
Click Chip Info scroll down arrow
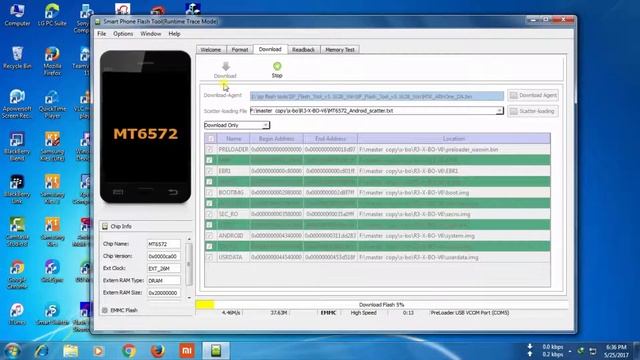click(189, 298)
